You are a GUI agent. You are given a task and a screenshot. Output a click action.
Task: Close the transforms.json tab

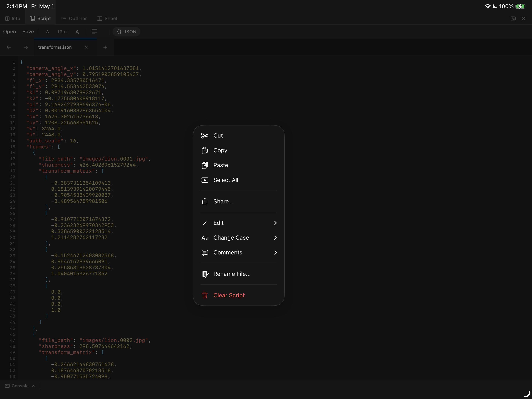86,47
